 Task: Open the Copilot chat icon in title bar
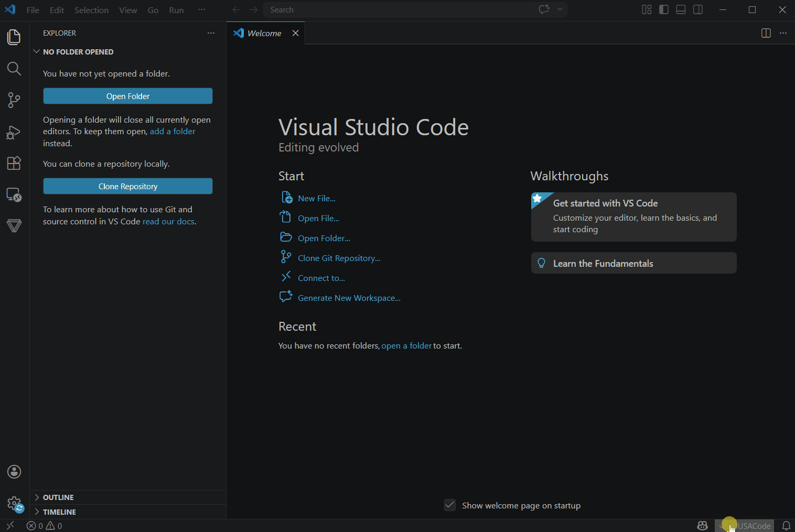click(544, 9)
